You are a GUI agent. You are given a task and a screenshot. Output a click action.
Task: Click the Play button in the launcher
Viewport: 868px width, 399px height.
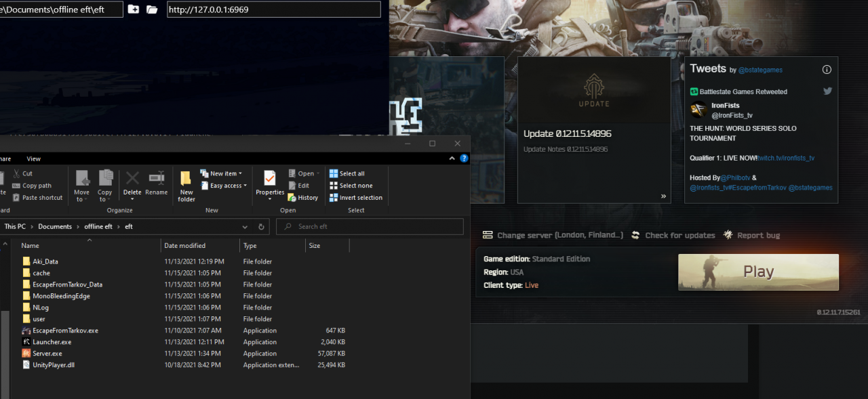[758, 272]
